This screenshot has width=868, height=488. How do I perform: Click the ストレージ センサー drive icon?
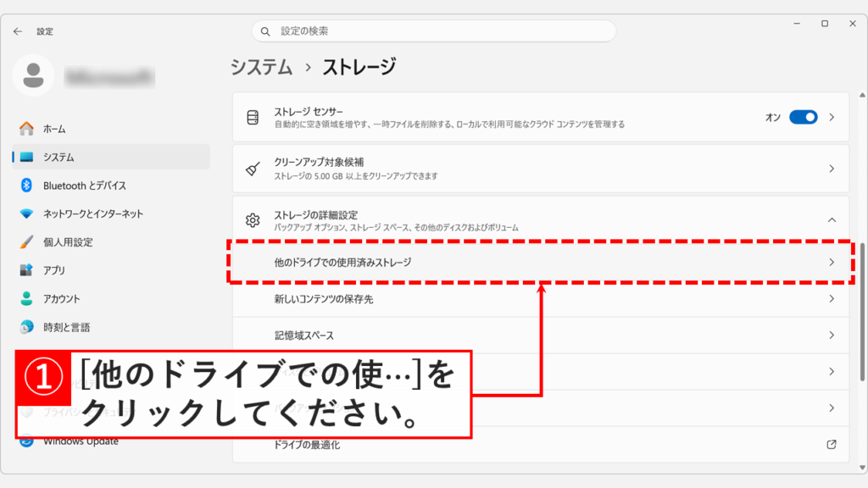[x=253, y=117]
